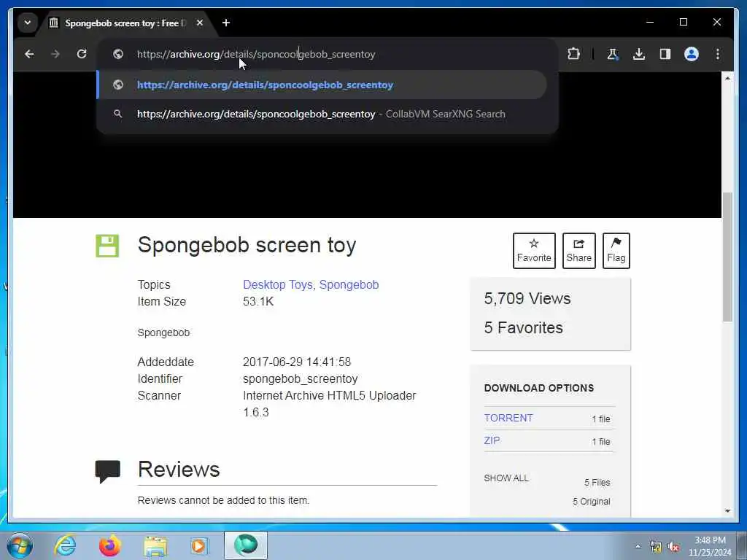Open Windows Media Player in taskbar
This screenshot has width=747, height=560.
[x=198, y=545]
